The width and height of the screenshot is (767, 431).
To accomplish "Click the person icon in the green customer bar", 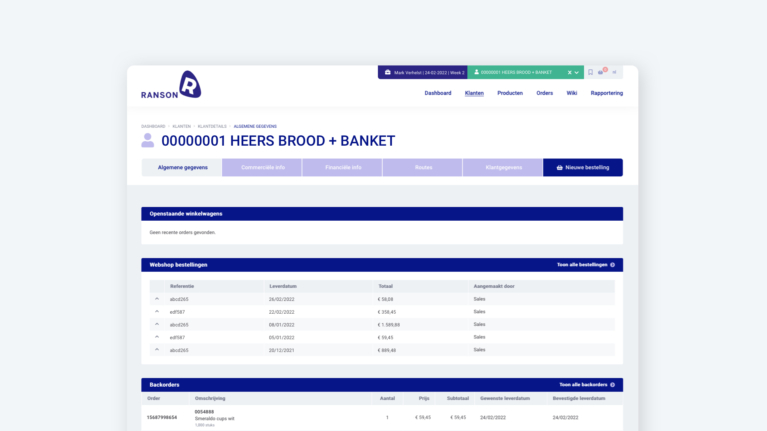I will pyautogui.click(x=476, y=72).
